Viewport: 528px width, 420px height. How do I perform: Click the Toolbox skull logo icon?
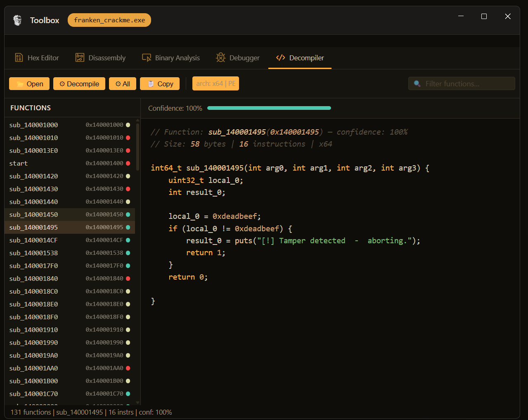tap(17, 20)
